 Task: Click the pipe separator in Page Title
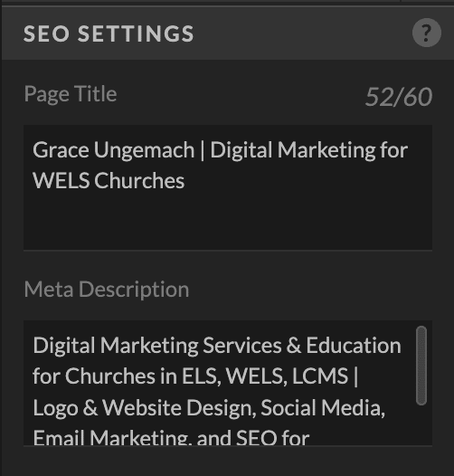[x=203, y=151]
